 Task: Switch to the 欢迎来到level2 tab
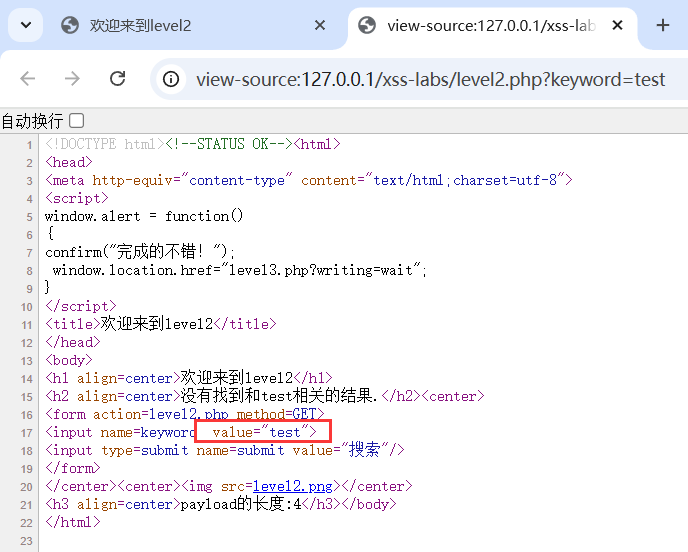(x=176, y=26)
